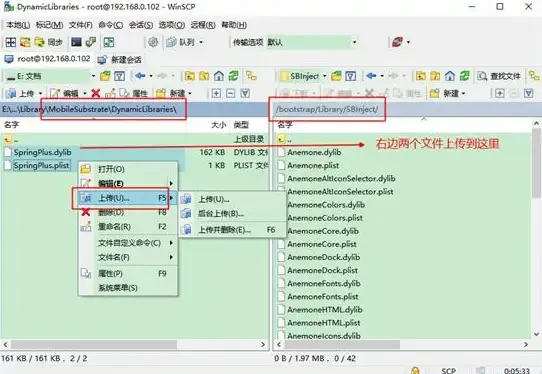The image size is (542, 374).
Task: Switch to root@192.168.0.102 session tab
Action: click(47, 59)
